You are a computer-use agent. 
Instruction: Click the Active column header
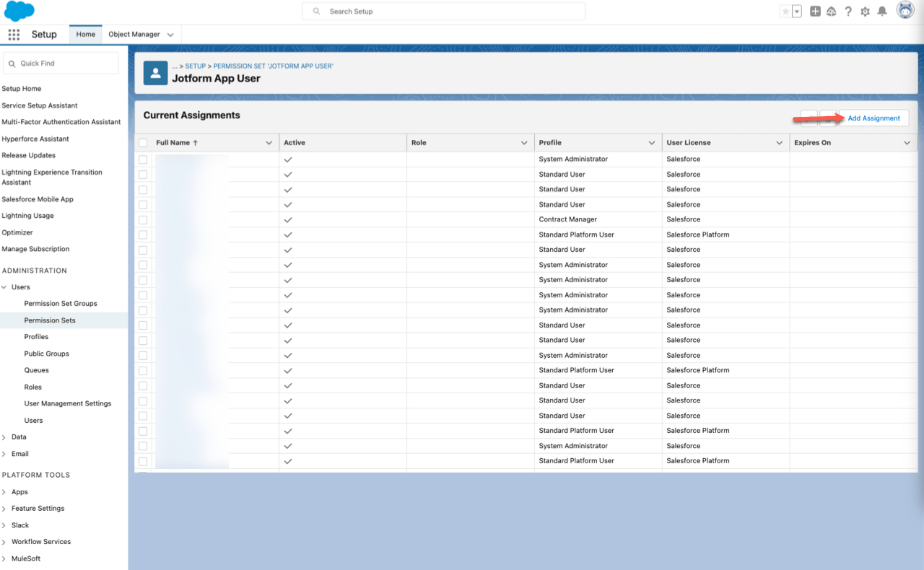coord(343,143)
